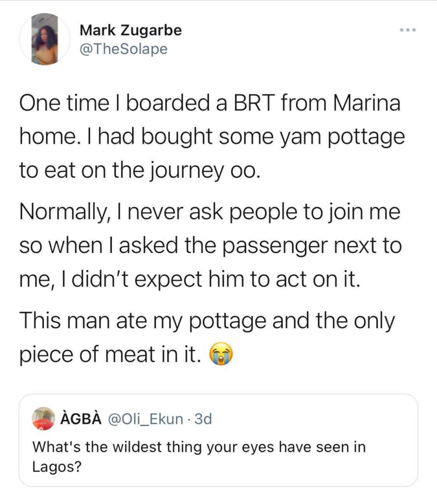The image size is (437, 504).
Task: Click the crying face emoji
Action: coord(221,354)
